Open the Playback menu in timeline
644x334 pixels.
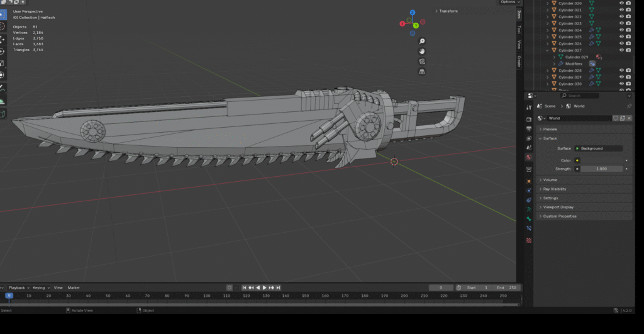click(x=16, y=287)
